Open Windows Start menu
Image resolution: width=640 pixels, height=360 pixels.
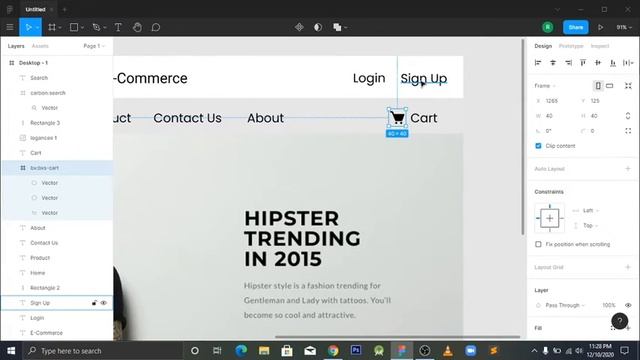pos(11,351)
